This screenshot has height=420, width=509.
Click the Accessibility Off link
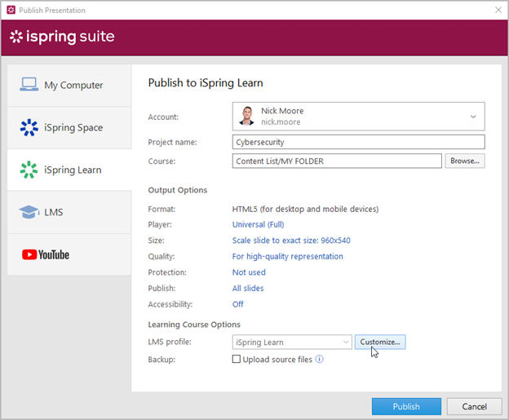(x=237, y=304)
